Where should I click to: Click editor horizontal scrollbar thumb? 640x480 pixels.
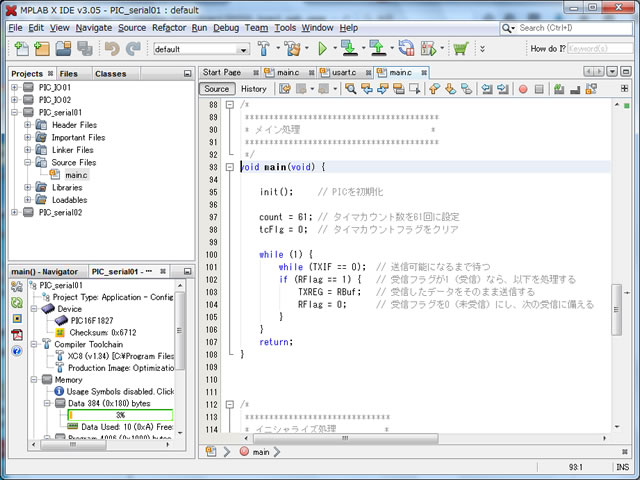tap(345, 438)
